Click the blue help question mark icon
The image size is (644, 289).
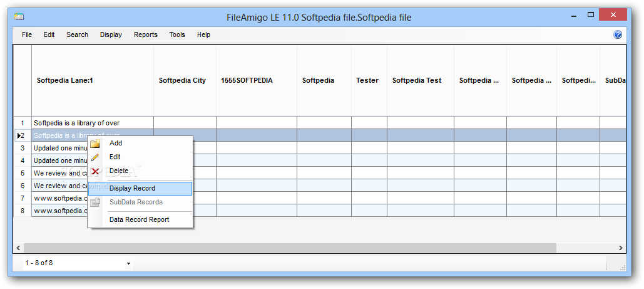pyautogui.click(x=617, y=34)
